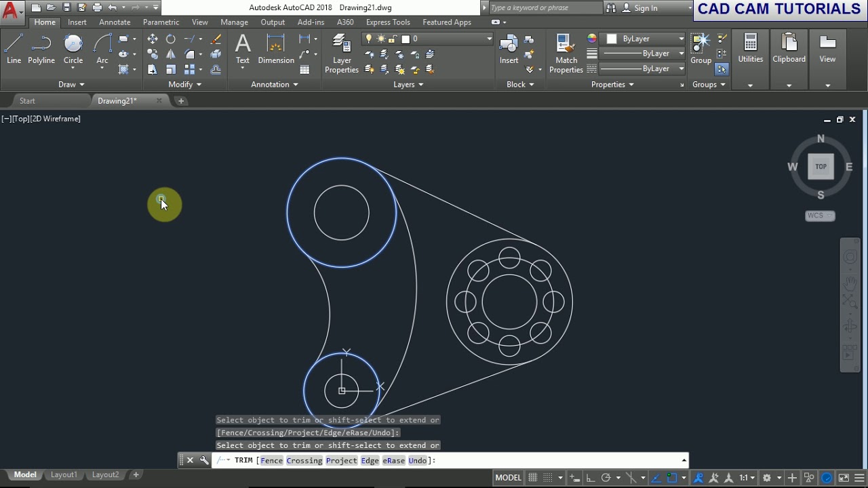Click the Group tool icon
This screenshot has height=488, width=868.
click(x=701, y=49)
